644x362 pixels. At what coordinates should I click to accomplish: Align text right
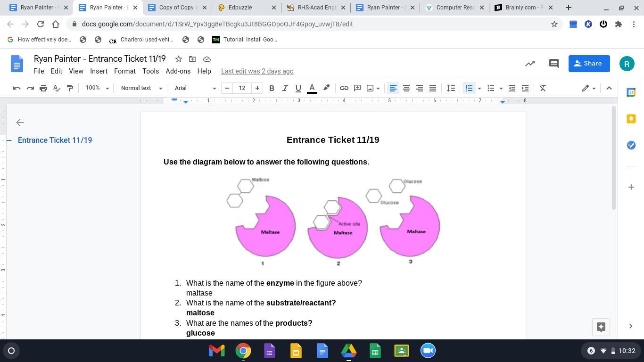tap(419, 88)
